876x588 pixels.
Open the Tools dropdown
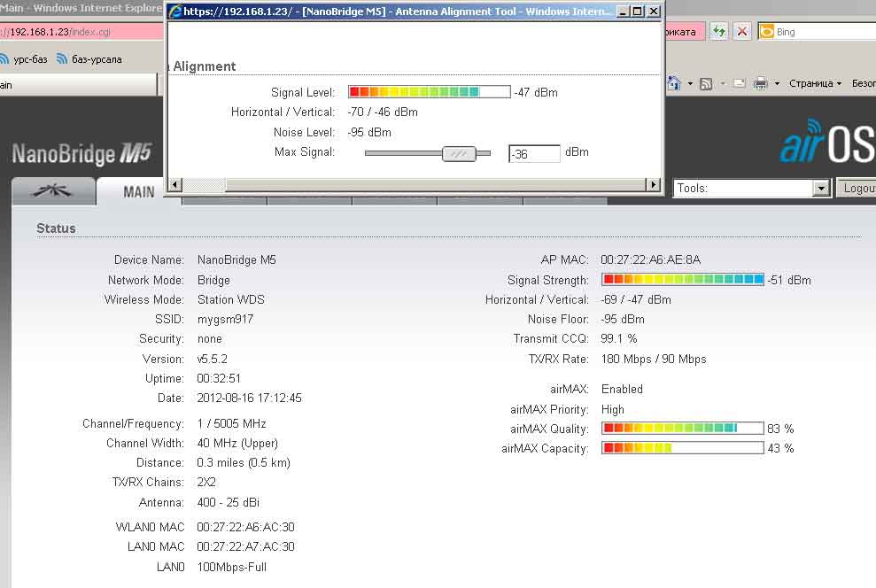(x=751, y=189)
